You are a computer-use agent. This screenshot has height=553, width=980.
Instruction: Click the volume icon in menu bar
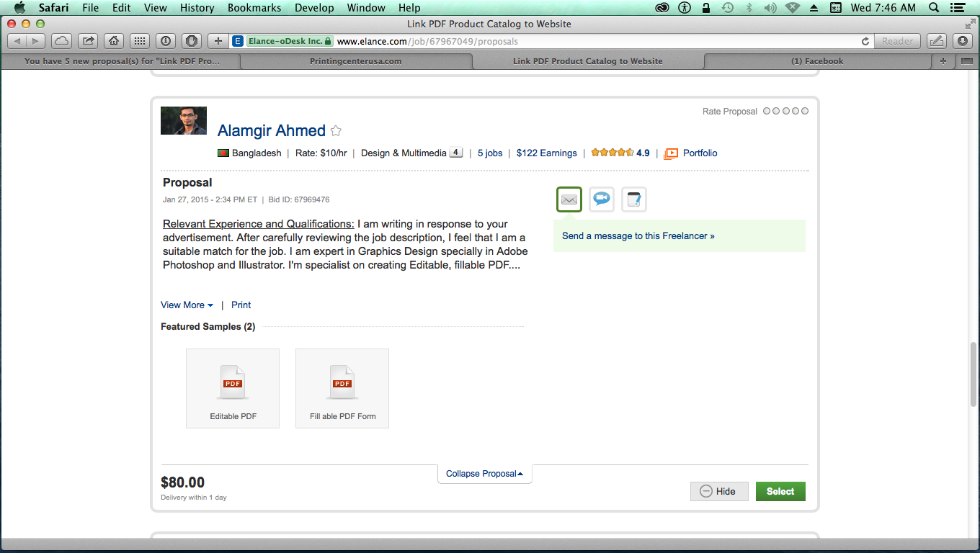[x=770, y=8]
